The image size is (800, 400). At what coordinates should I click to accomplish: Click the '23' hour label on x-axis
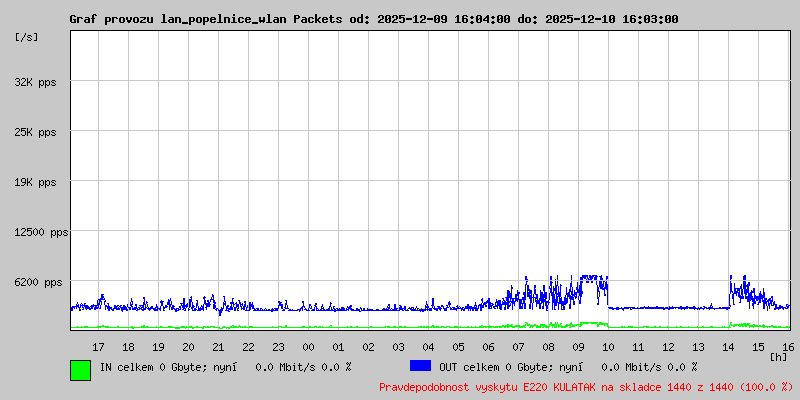pos(278,347)
